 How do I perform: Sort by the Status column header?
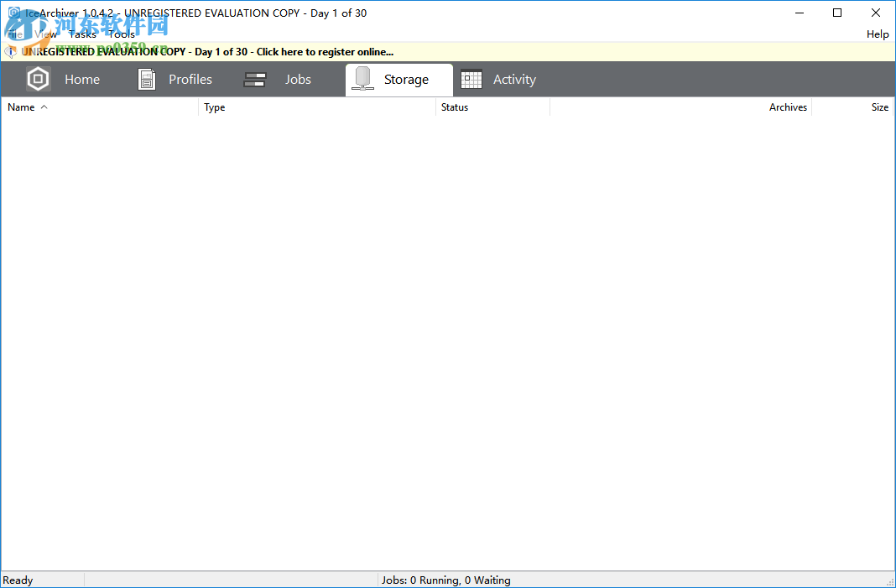pyautogui.click(x=492, y=107)
